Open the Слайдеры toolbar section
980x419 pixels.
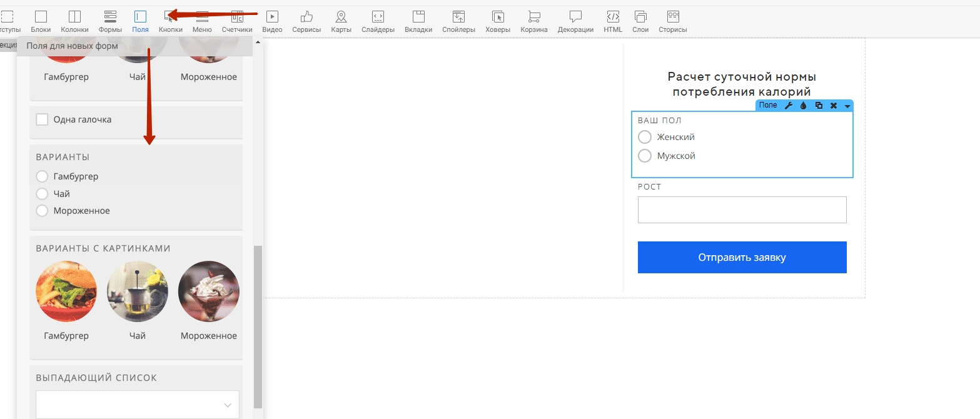pos(378,21)
